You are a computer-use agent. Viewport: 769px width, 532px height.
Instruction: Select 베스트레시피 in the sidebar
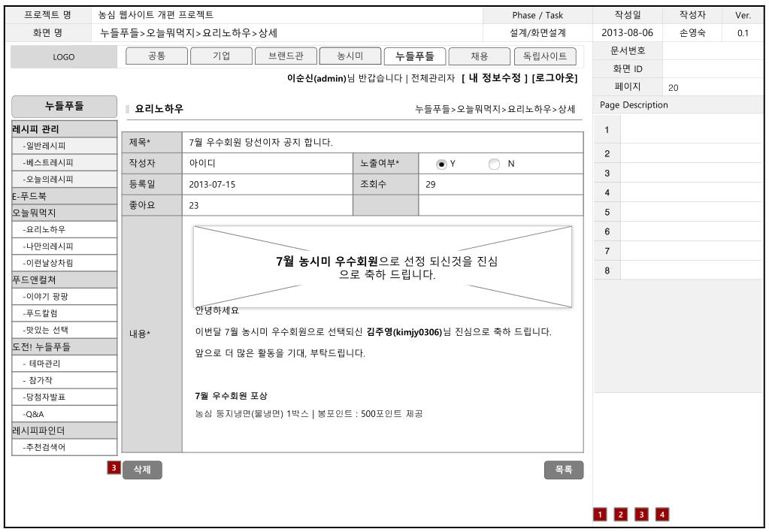[x=64, y=162]
